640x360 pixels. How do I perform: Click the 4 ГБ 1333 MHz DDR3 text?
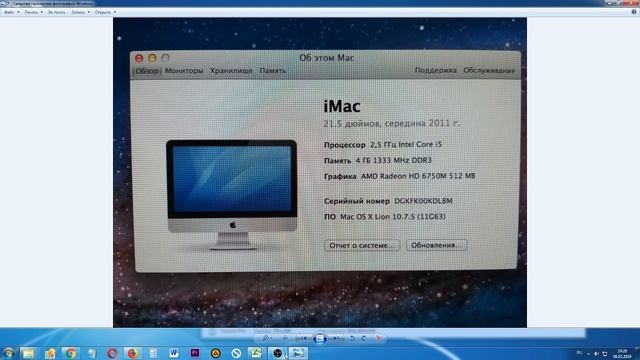pos(393,160)
